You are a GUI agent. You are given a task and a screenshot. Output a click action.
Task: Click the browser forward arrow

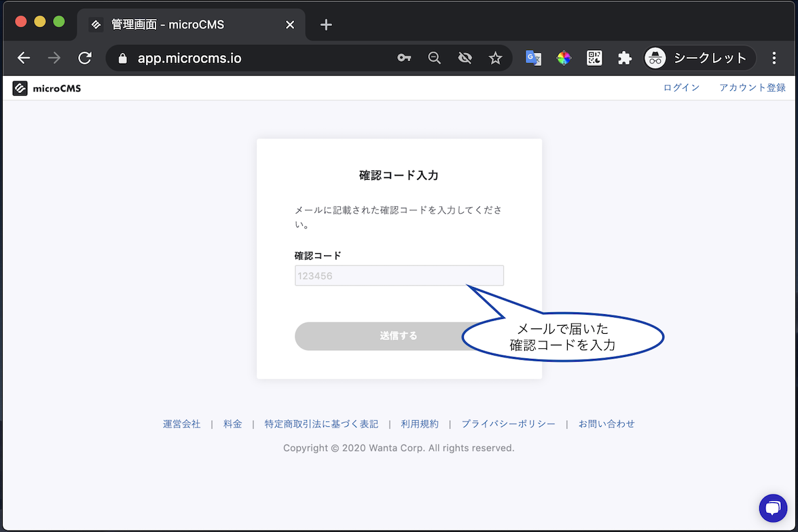pos(54,58)
